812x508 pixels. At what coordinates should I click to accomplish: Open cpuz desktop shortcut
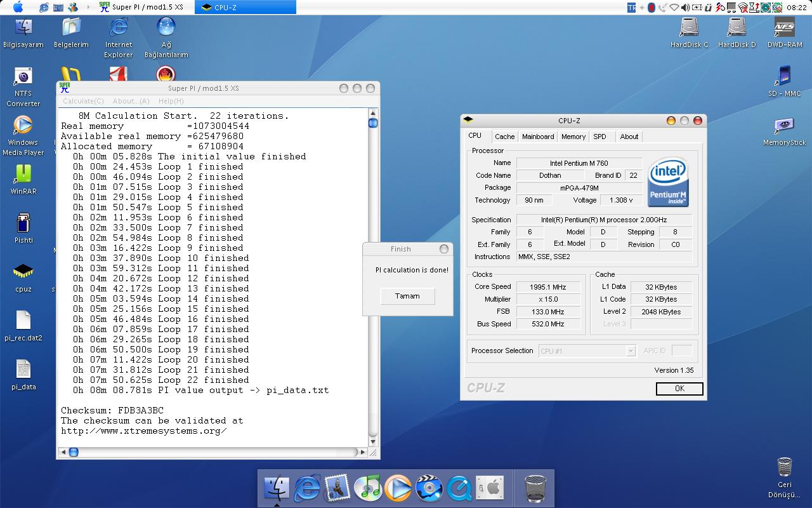click(23, 277)
